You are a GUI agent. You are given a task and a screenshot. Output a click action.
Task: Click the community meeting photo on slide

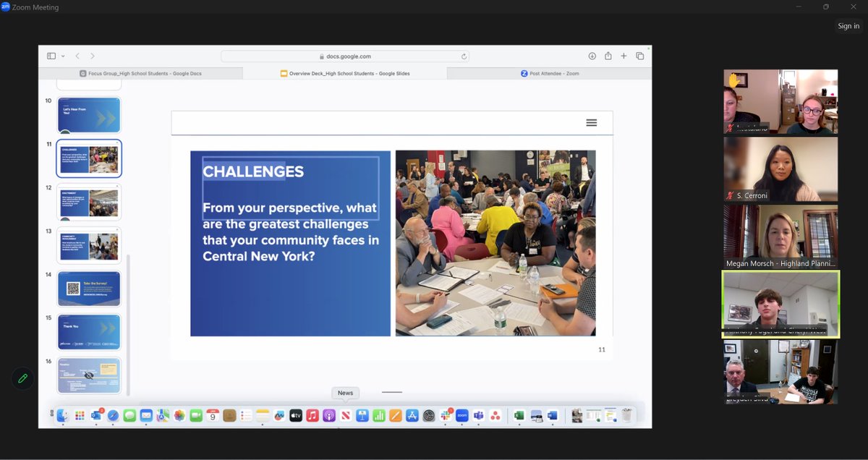pos(495,243)
